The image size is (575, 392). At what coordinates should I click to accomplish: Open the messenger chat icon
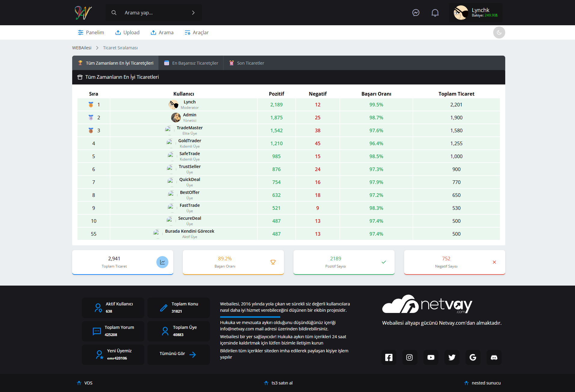[416, 13]
